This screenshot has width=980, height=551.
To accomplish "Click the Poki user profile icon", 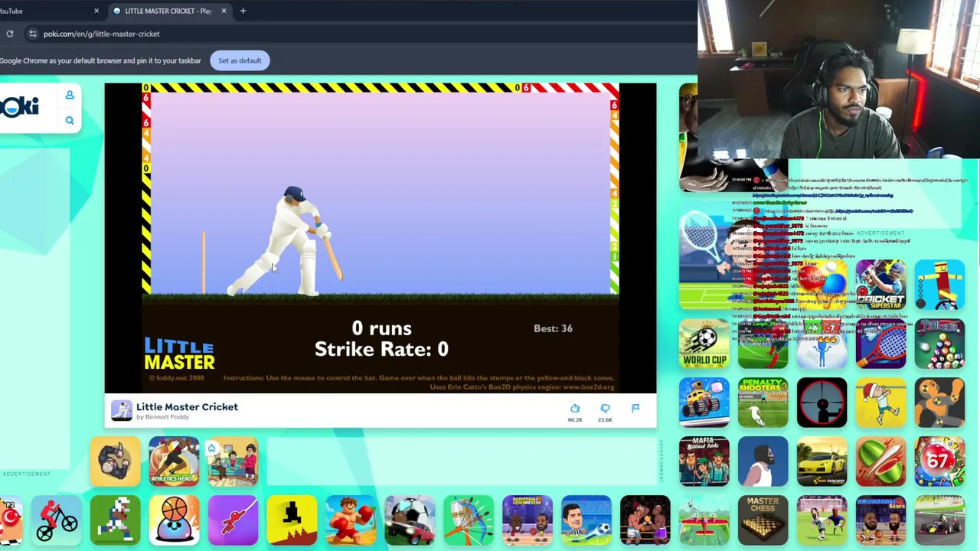I will (x=70, y=95).
